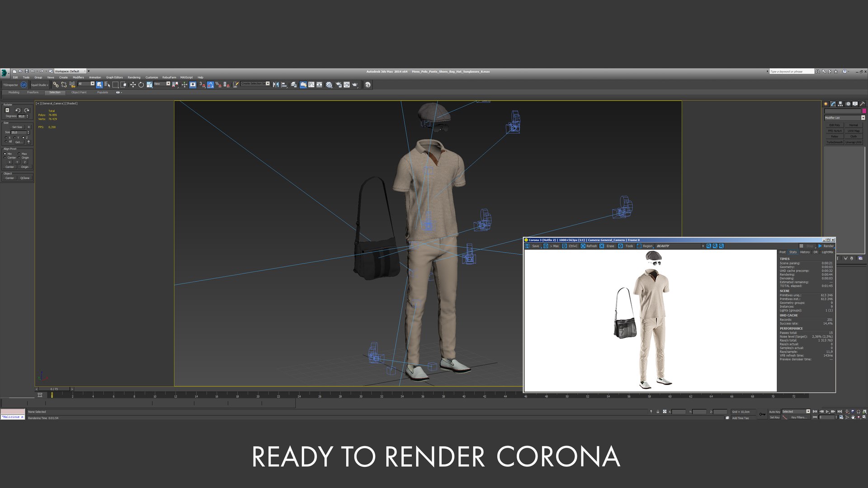Click the Undo arrow in quick access bar
The width and height of the screenshot is (868, 488).
(33, 71)
